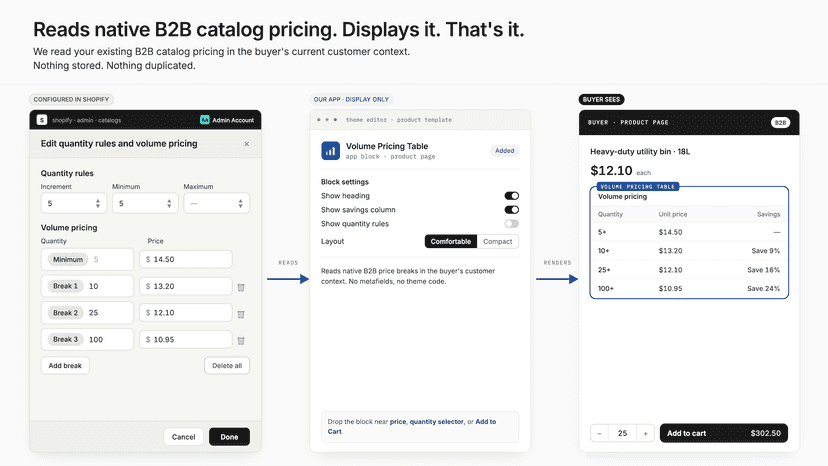Click the Delete all button

tap(227, 366)
